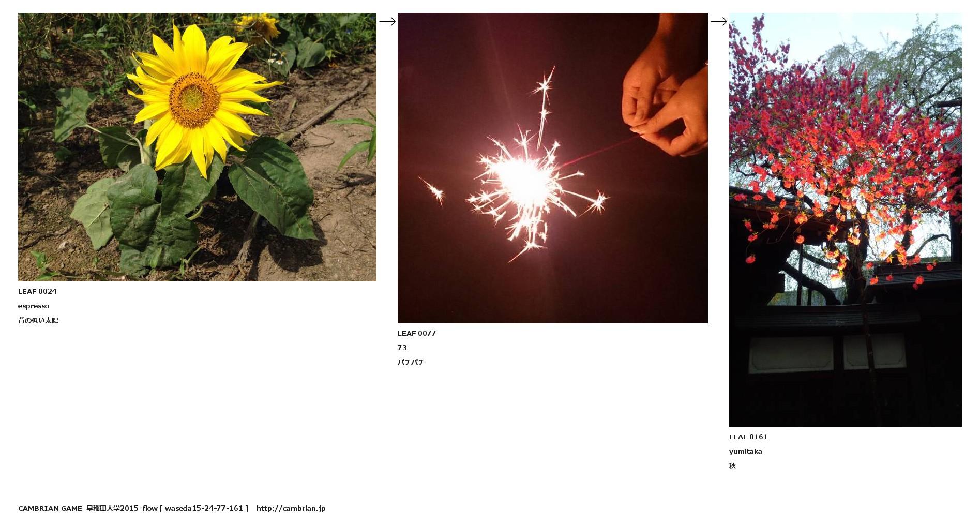
Task: Select the flow code waseda15-24-77-161
Action: (204, 508)
